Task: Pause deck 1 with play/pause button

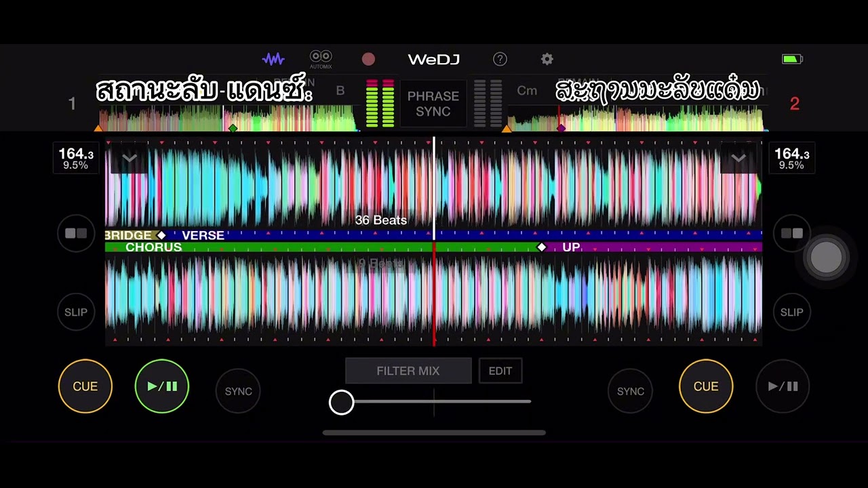Action: 162,386
